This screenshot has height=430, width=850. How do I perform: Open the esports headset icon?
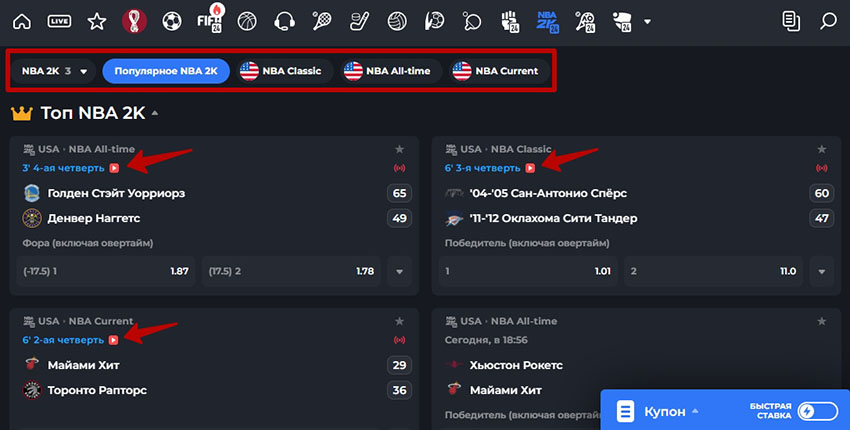click(x=284, y=22)
